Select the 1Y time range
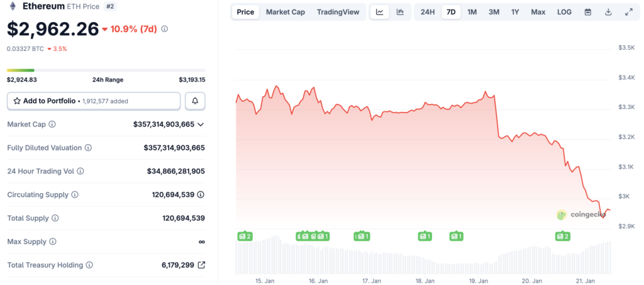Screen dimensions: 644x285 515,12
